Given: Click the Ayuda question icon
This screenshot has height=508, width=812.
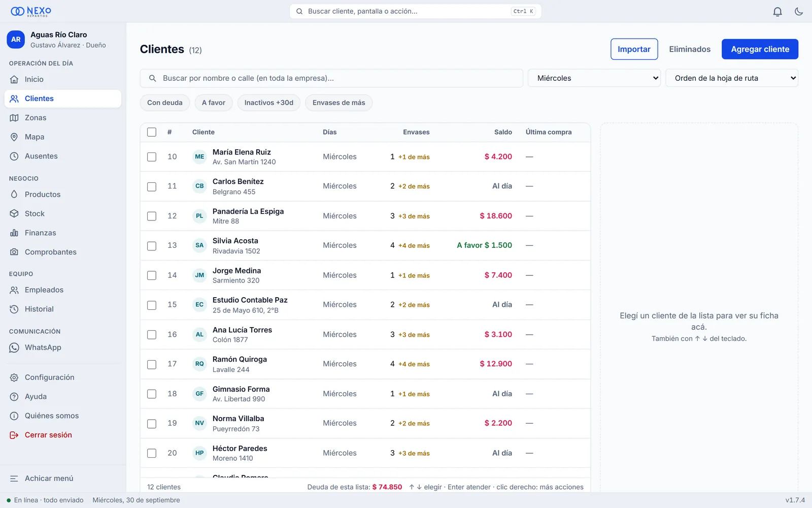Looking at the screenshot, I should [x=14, y=397].
